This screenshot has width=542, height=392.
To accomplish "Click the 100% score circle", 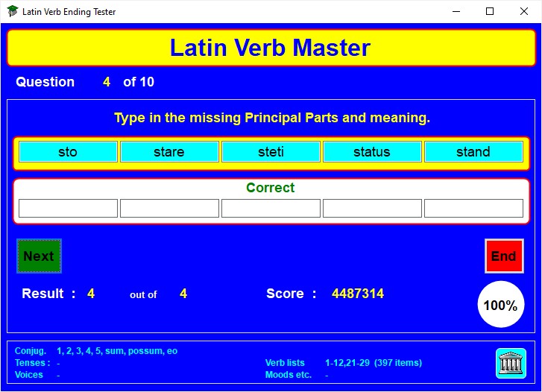I will point(500,305).
